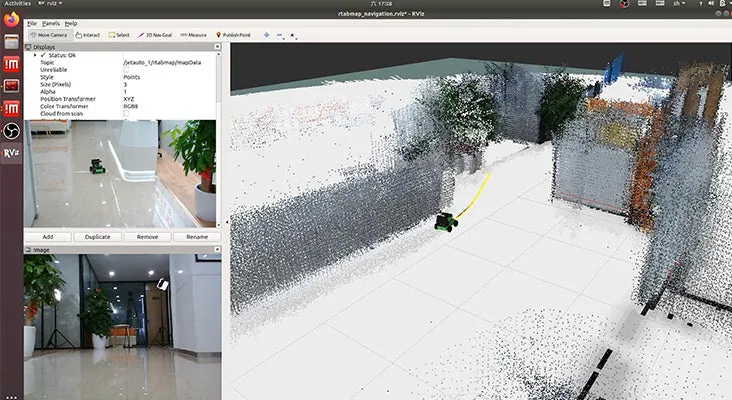This screenshot has width=732, height=400.
Task: Toggle the Unreliable checkbox
Action: (x=126, y=70)
